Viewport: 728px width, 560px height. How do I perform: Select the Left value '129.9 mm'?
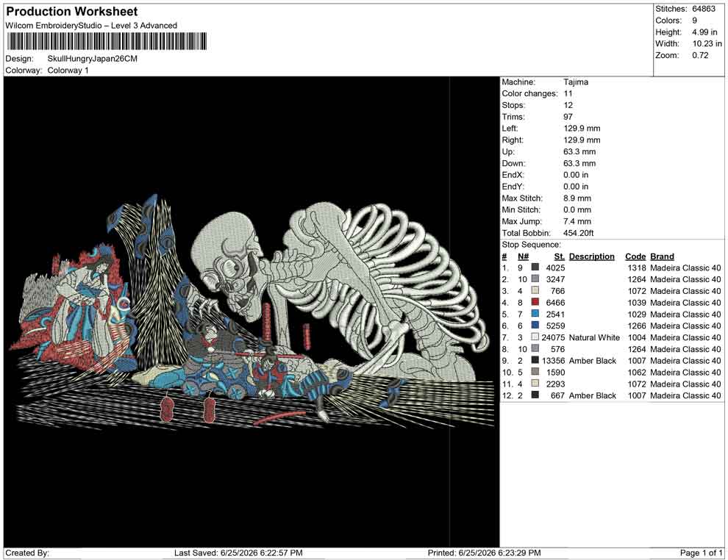coord(582,129)
